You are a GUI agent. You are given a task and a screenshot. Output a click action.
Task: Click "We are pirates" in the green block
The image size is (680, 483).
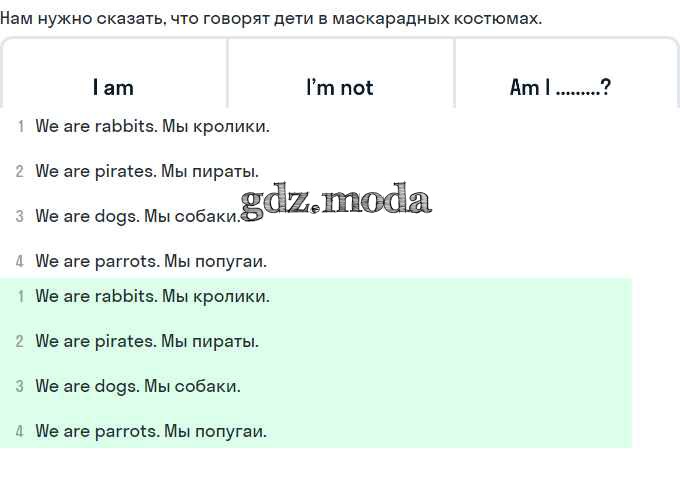point(147,341)
